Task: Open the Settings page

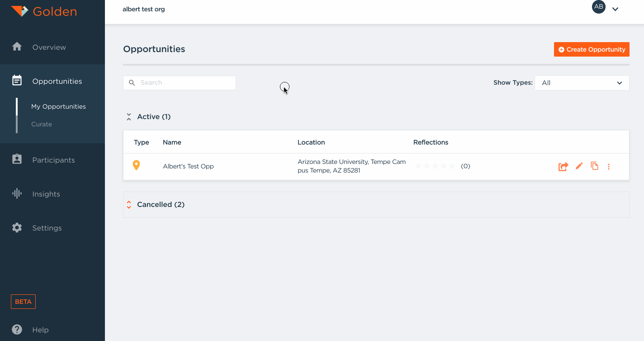Action: click(x=47, y=228)
